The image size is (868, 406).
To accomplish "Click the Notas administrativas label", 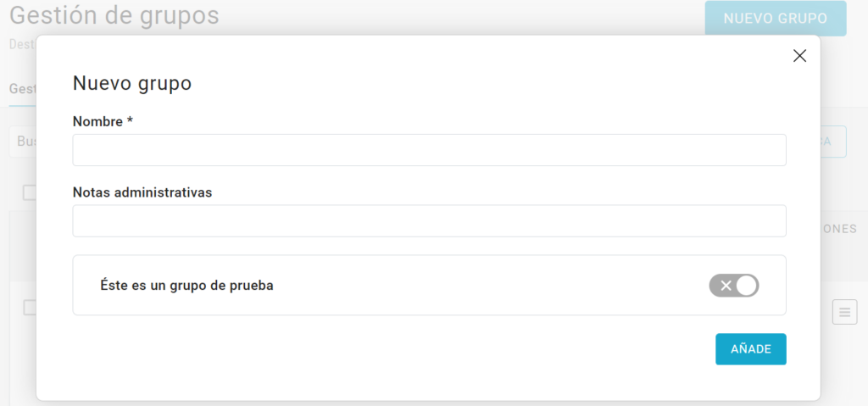I will [142, 192].
